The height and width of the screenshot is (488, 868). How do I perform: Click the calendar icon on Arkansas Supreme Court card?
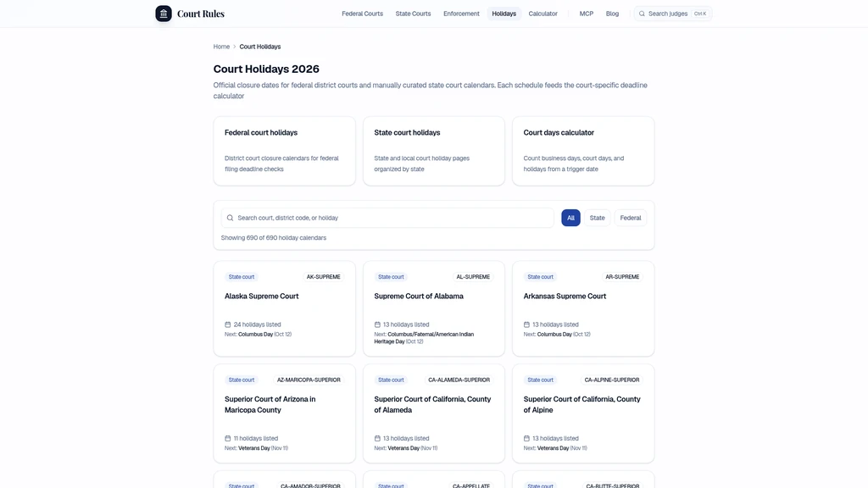(x=526, y=324)
